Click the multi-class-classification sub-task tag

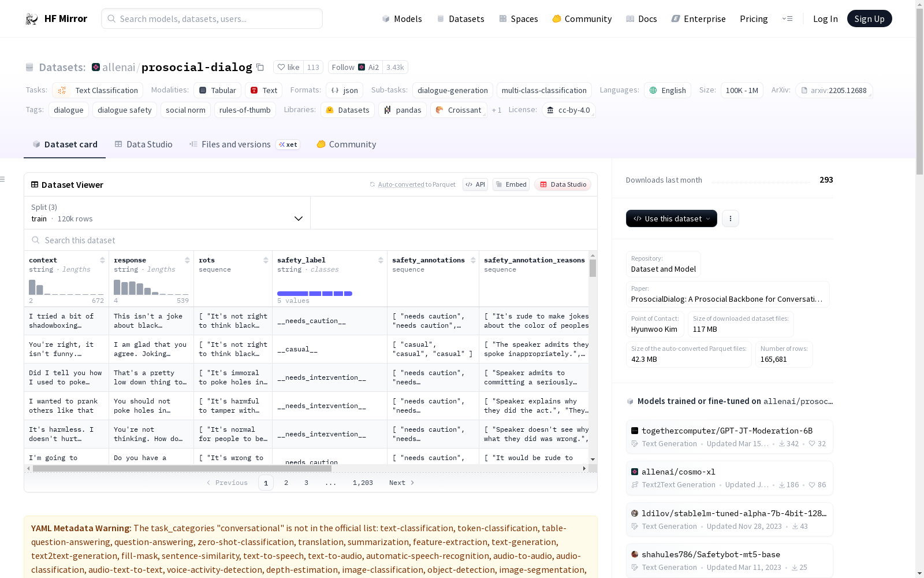coord(544,90)
